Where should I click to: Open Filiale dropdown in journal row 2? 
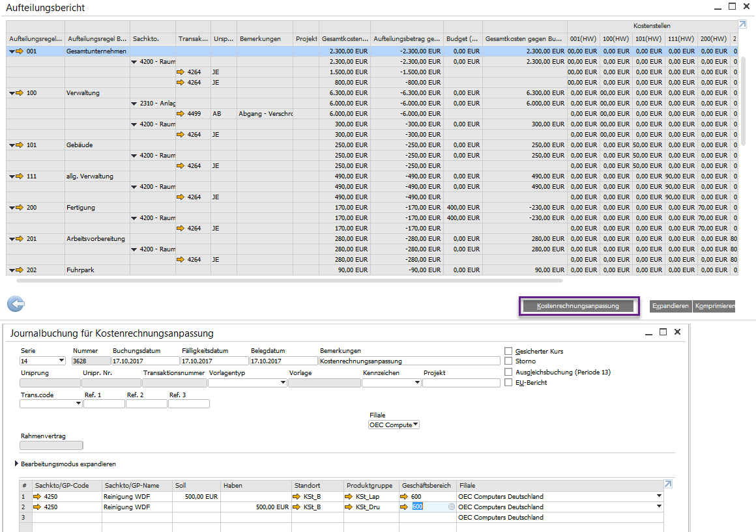click(659, 507)
